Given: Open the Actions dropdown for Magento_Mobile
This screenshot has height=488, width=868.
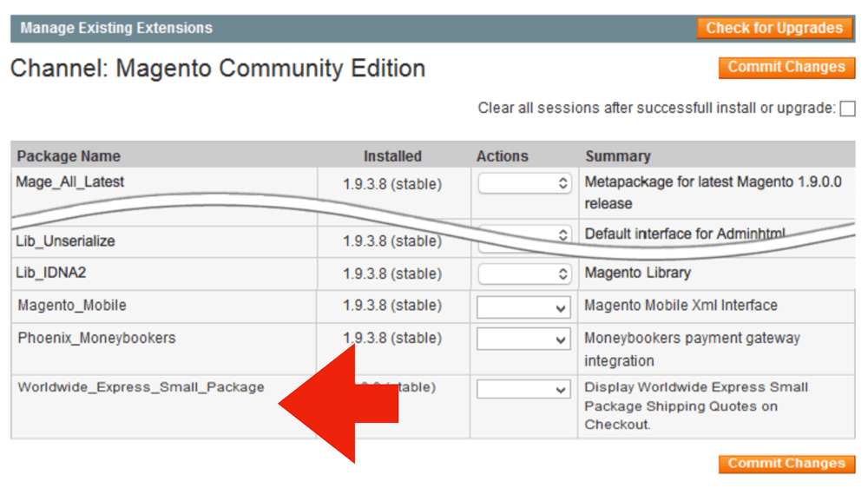Looking at the screenshot, I should tap(523, 307).
